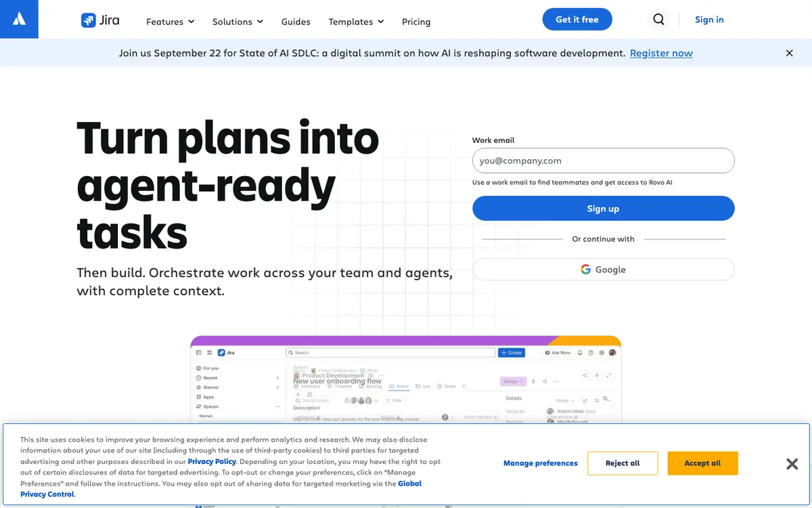Open Spaces more options ellipsis in preview
Screen dimensions: 812x508
277,406
